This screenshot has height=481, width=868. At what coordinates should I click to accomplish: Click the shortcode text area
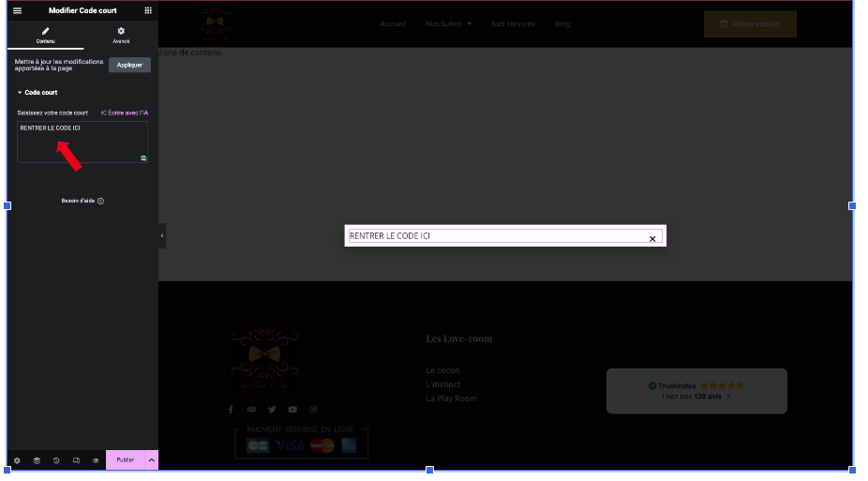tap(82, 143)
